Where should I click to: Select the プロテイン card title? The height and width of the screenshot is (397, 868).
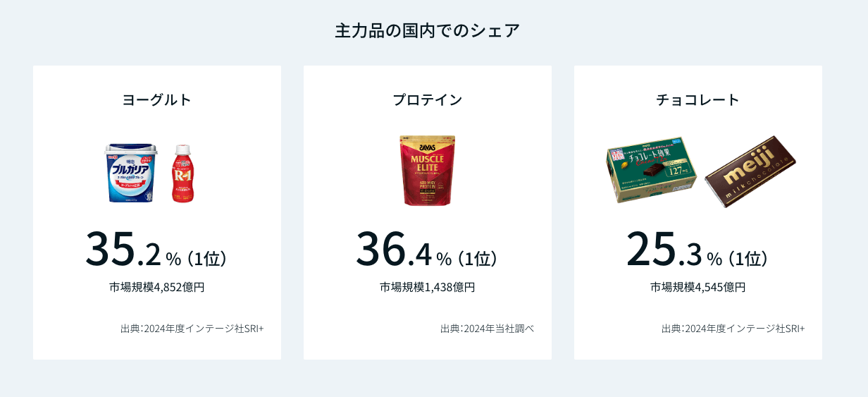(427, 99)
